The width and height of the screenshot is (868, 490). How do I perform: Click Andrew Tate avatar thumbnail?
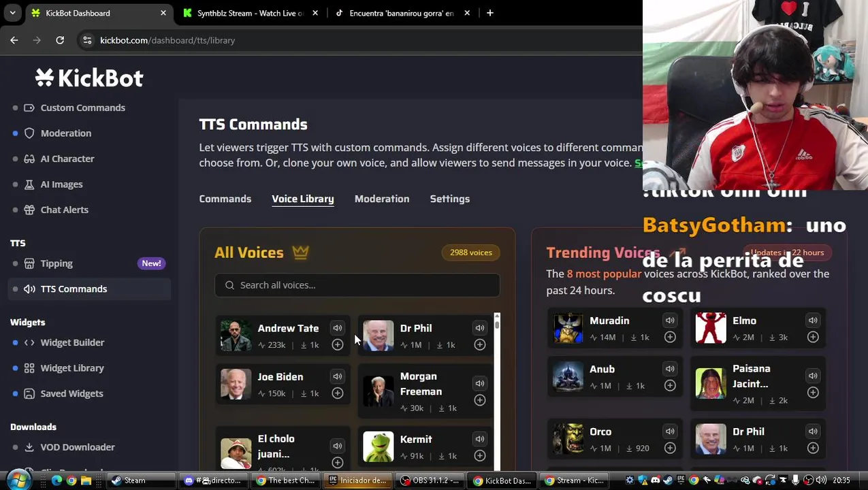pyautogui.click(x=236, y=336)
